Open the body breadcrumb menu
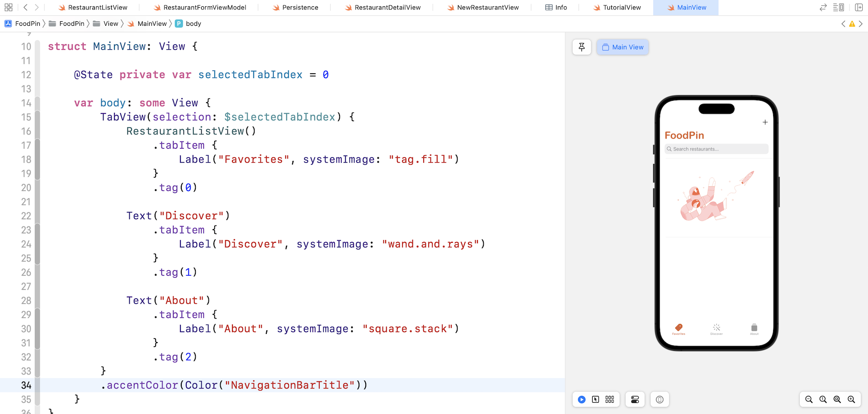This screenshot has width=868, height=414. (x=193, y=24)
